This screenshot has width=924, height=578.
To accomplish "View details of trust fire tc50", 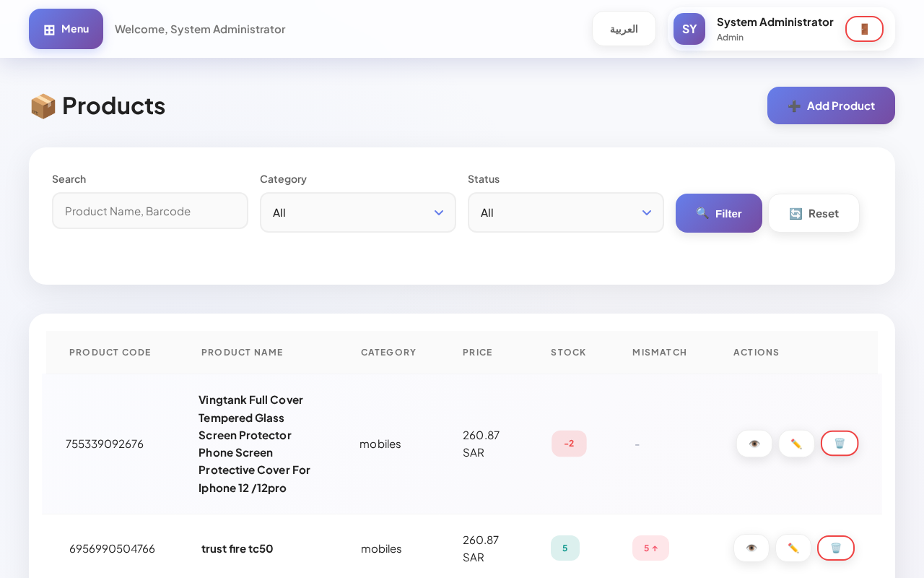I will (x=751, y=548).
